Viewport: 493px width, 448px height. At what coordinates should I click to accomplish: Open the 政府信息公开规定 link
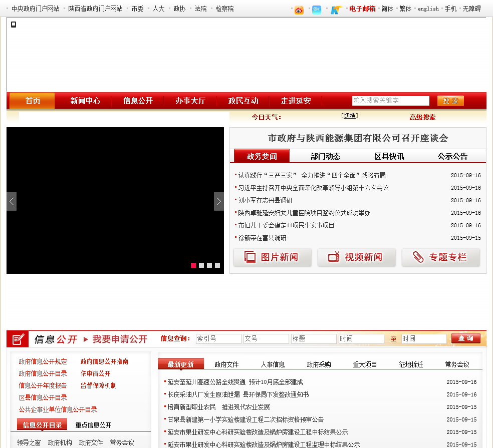(x=43, y=361)
